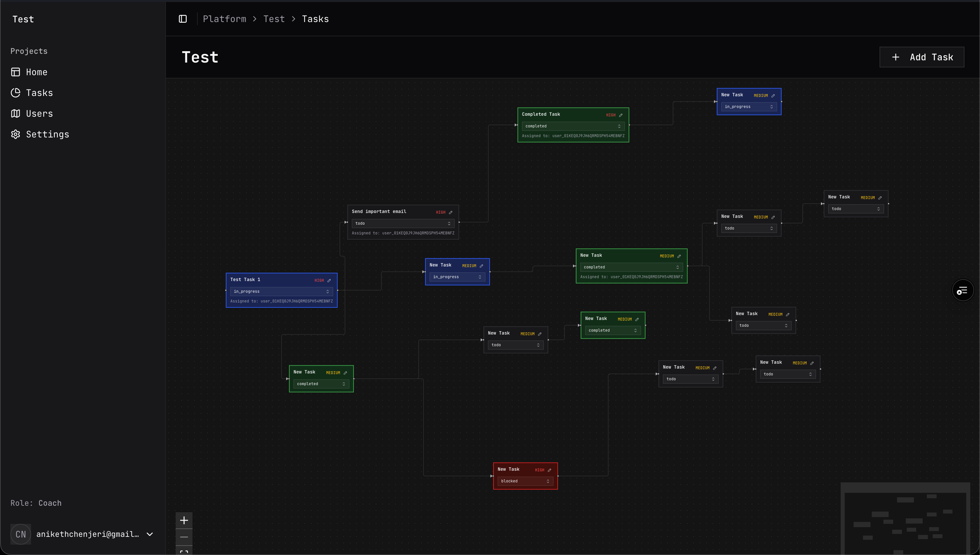The width and height of the screenshot is (980, 555).
Task: Click the Add Task button
Action: (922, 57)
